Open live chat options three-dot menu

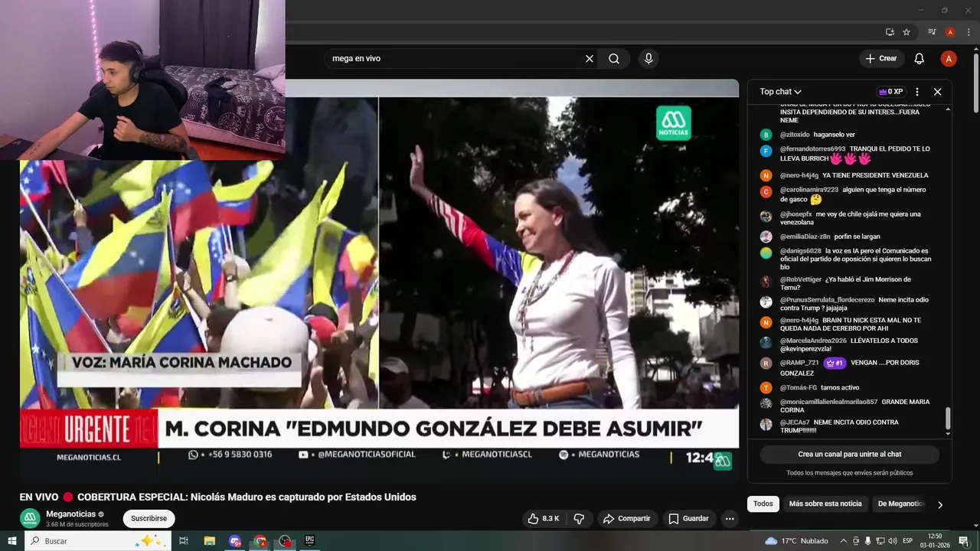917,92
